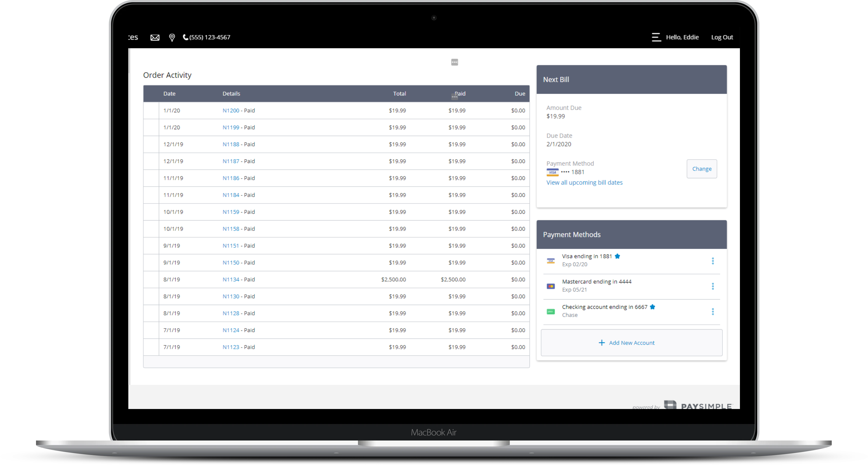
Task: Click Log Out in the top bar
Action: point(722,37)
